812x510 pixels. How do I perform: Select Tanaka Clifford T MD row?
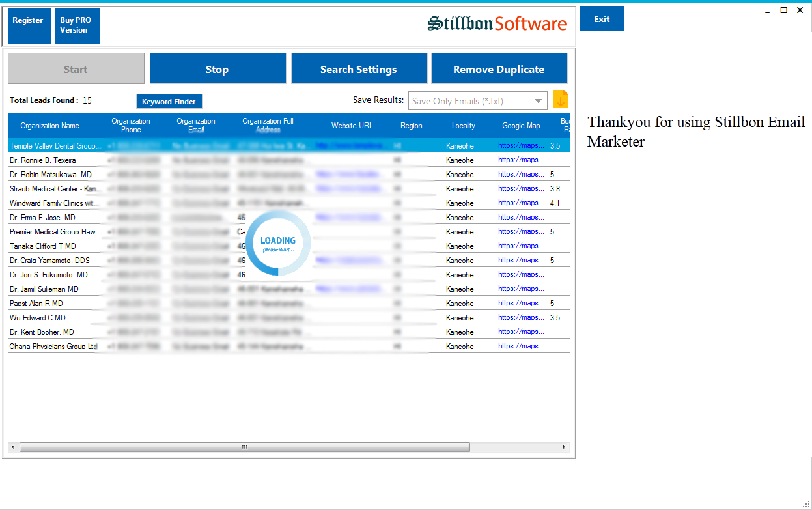click(288, 246)
